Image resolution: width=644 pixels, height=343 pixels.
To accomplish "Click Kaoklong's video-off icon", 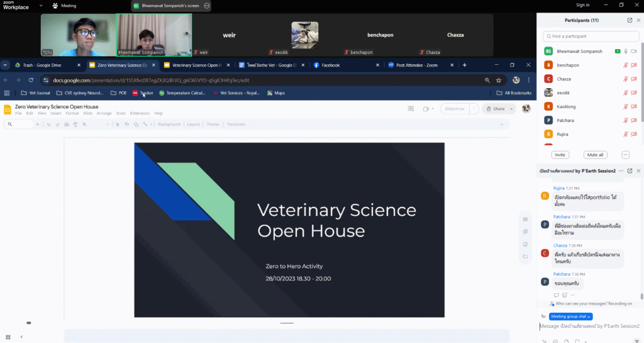I will click(x=634, y=106).
